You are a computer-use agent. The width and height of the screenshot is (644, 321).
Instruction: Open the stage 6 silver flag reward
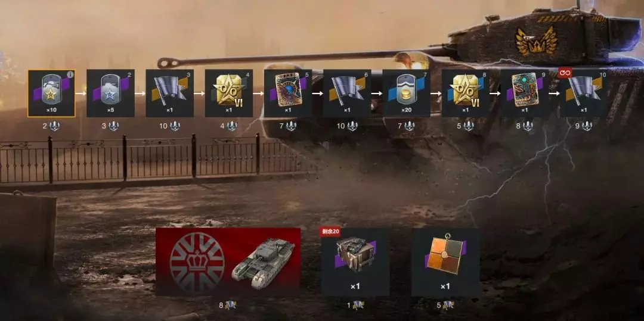point(347,94)
